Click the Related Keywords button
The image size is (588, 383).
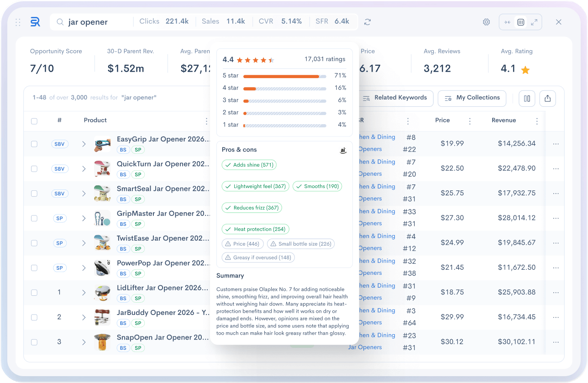pos(395,98)
